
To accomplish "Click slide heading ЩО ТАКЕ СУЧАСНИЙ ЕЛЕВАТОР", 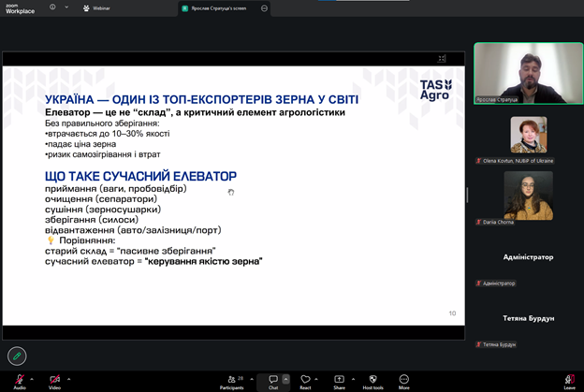I will tap(140, 176).
